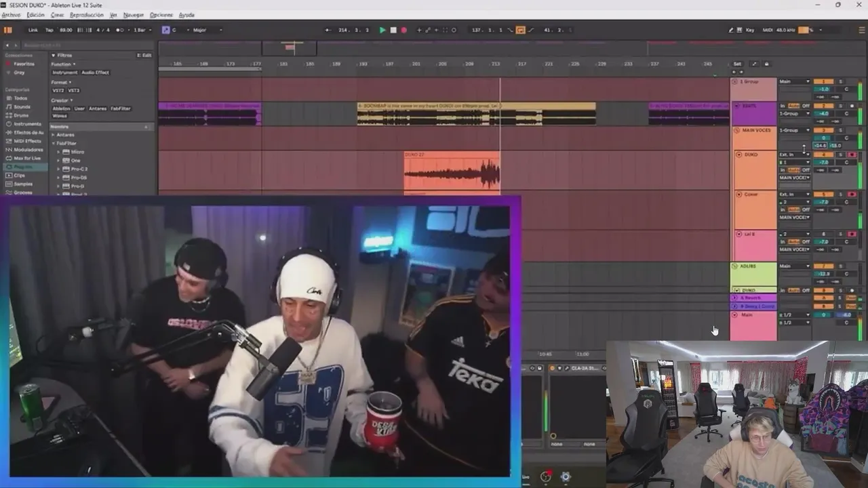Enable MIDI Map Mode
Viewport: 868px width, 488px height.
click(767, 30)
